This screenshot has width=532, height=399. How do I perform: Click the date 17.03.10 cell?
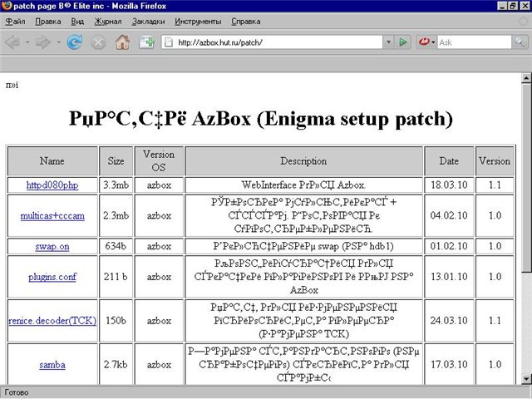449,365
